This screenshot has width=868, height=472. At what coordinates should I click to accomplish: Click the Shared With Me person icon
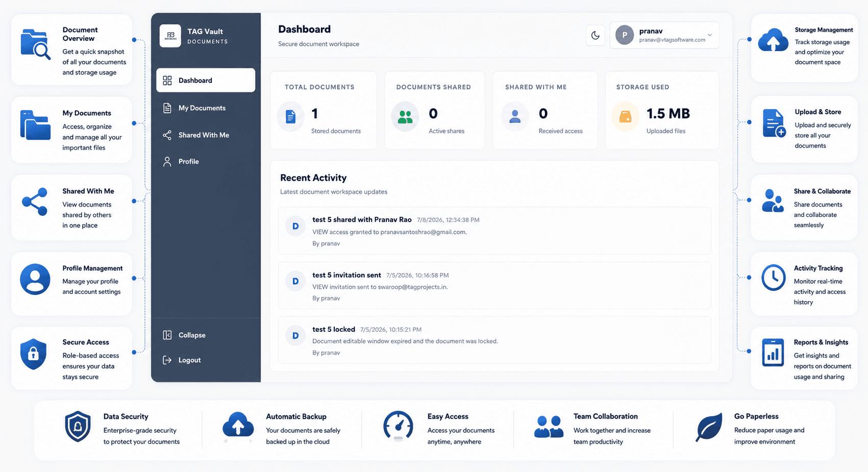(x=515, y=117)
